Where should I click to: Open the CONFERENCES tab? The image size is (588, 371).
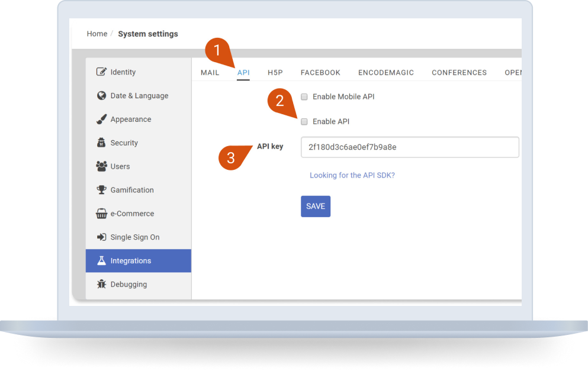point(459,72)
